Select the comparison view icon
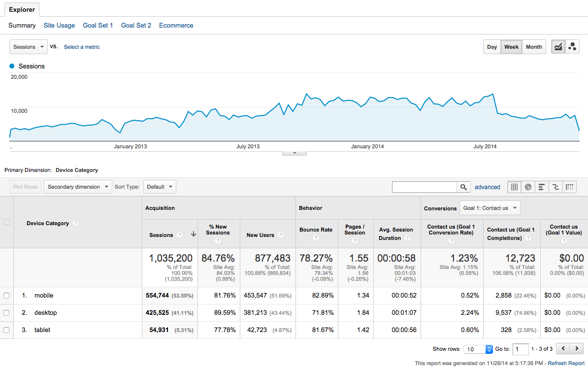This screenshot has height=370, width=588. coord(555,187)
